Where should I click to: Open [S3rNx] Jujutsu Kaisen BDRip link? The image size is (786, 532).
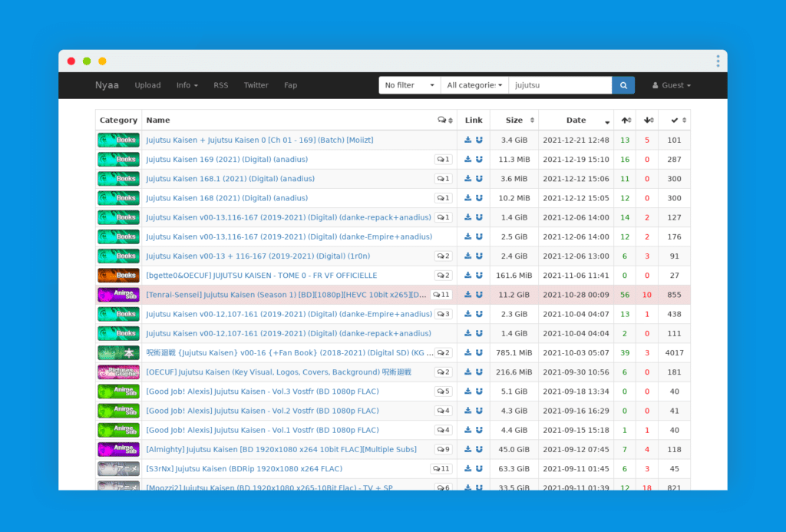(244, 469)
